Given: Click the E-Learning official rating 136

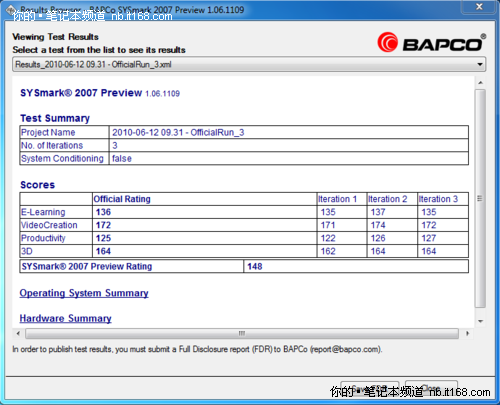Looking at the screenshot, I should point(103,212).
